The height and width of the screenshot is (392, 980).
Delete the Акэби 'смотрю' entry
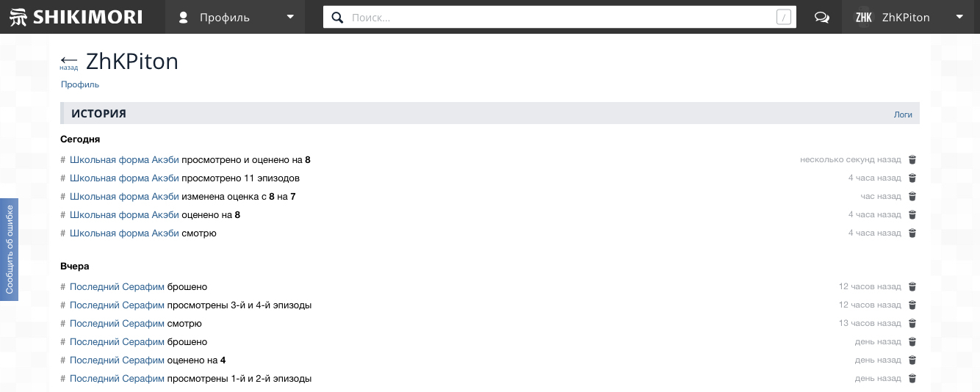pos(912,233)
